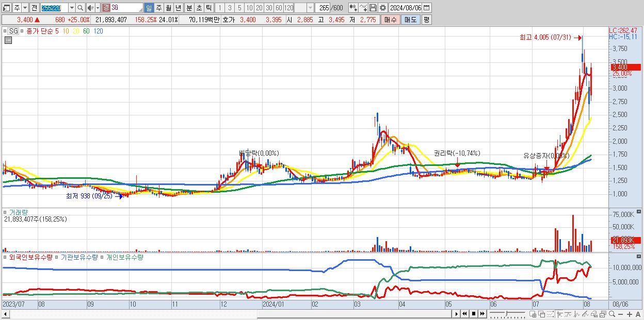Save chart with the floppy disk icon
Image resolution: width=644 pixels, height=320 pixels.
373,8
